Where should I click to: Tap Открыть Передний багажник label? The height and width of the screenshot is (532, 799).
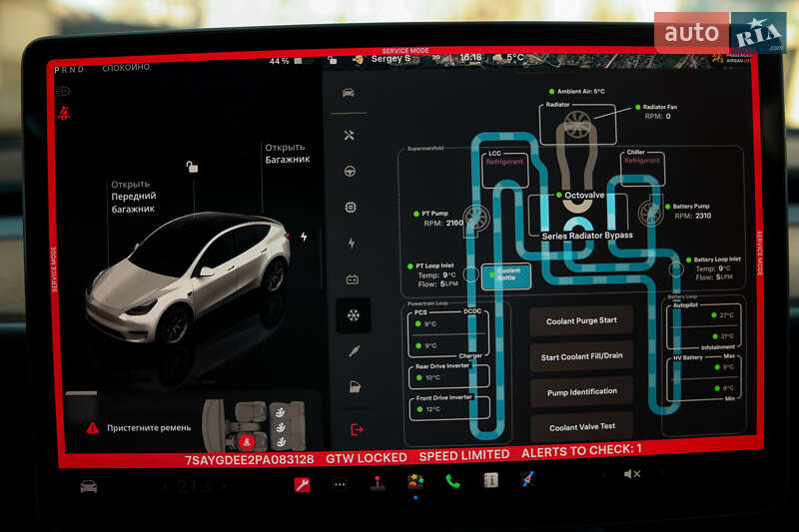(x=134, y=196)
